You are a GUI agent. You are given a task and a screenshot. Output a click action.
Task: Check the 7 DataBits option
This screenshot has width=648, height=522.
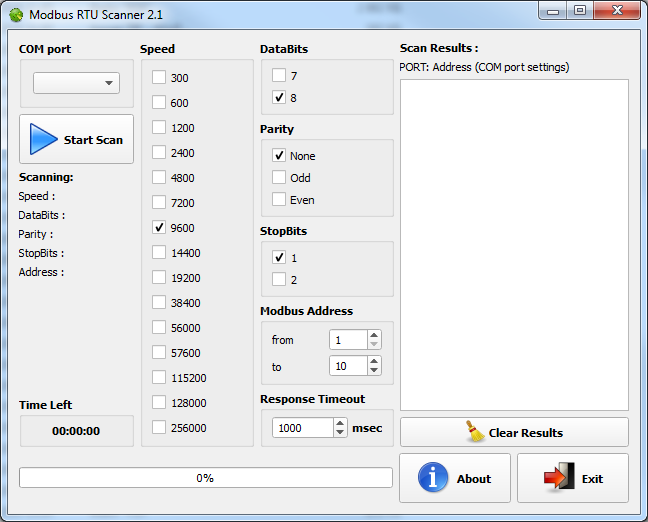coord(279,76)
